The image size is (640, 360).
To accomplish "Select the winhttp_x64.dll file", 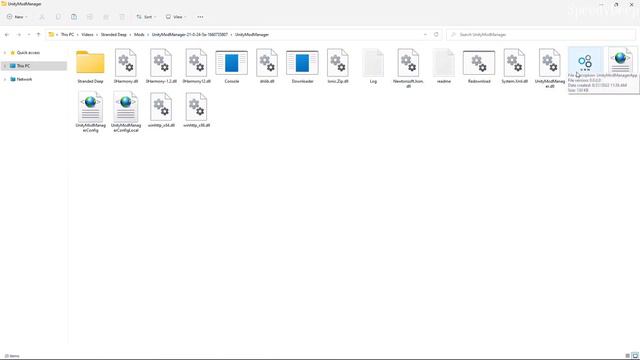I will (x=161, y=111).
